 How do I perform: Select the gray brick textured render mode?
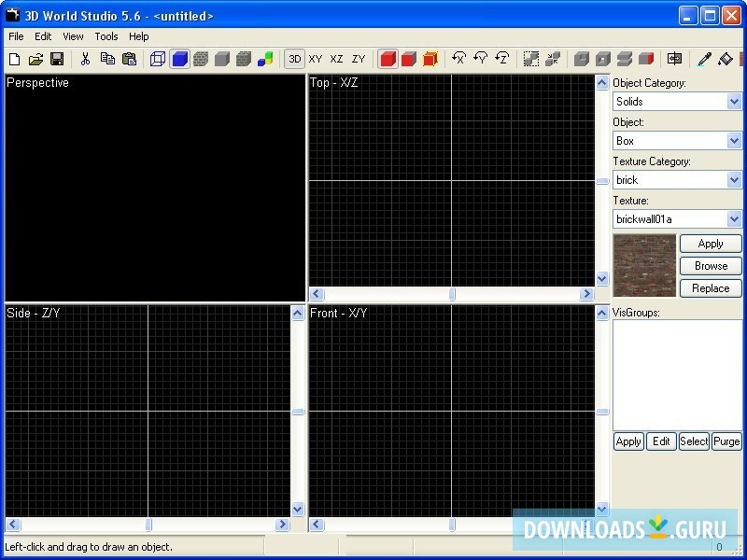point(201,59)
